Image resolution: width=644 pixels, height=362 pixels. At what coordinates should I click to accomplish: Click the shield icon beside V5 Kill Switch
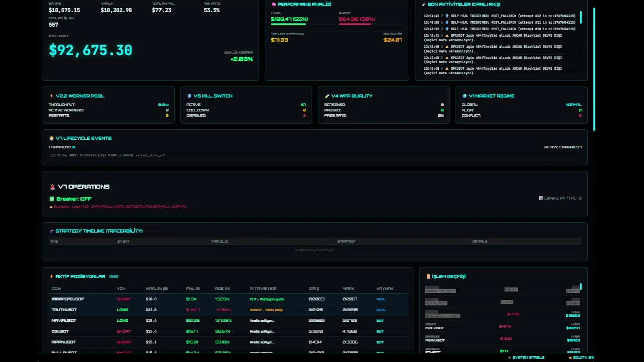click(189, 96)
